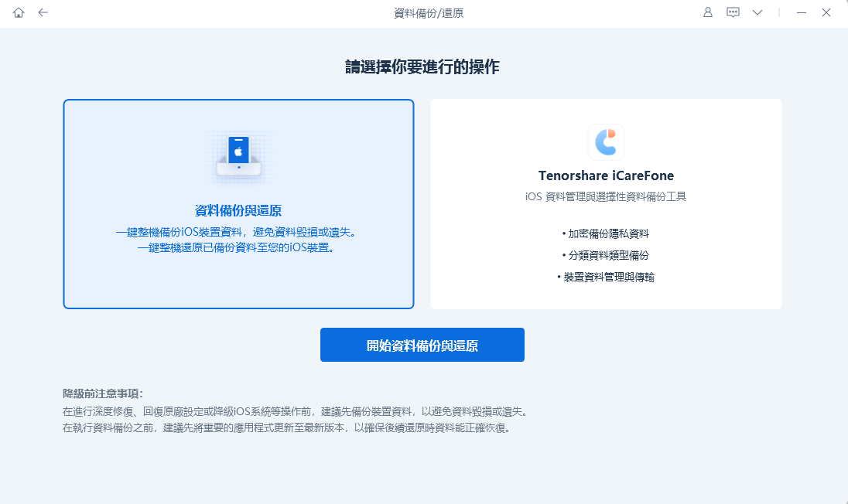Click the 一鍵整機備份iOS裝置資料 description line
This screenshot has width=848, height=504.
click(x=236, y=232)
